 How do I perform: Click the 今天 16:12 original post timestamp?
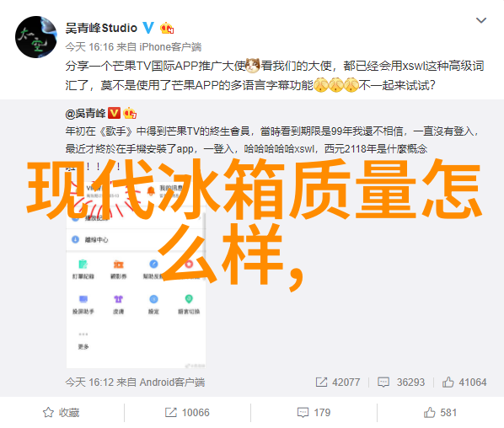point(89,382)
